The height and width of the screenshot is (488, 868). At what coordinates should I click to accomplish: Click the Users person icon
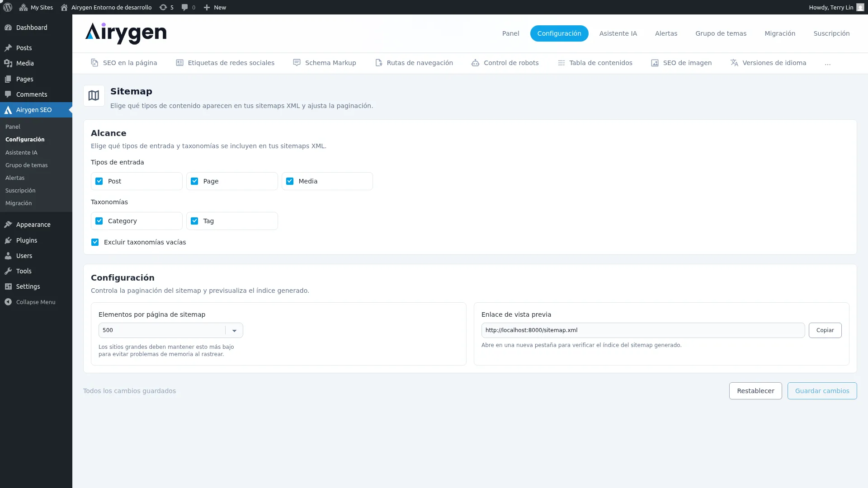point(8,256)
